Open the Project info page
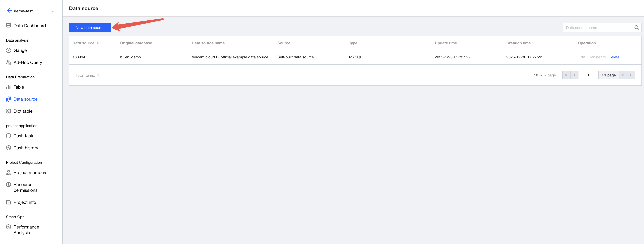 [25, 203]
